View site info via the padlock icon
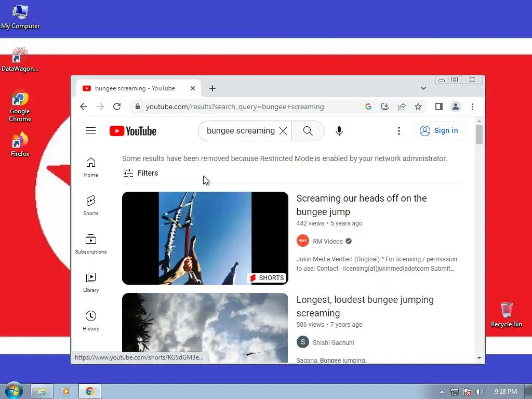The height and width of the screenshot is (399, 532). tap(137, 107)
